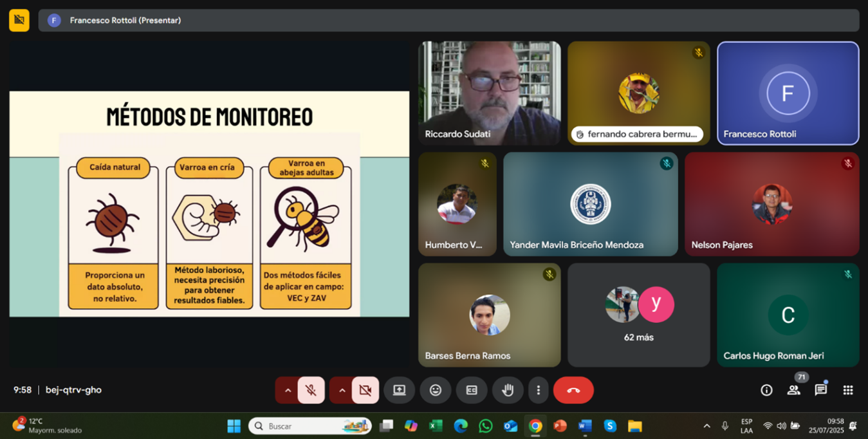The width and height of the screenshot is (868, 439).
Task: Expand audio settings arrow
Action: tap(288, 390)
